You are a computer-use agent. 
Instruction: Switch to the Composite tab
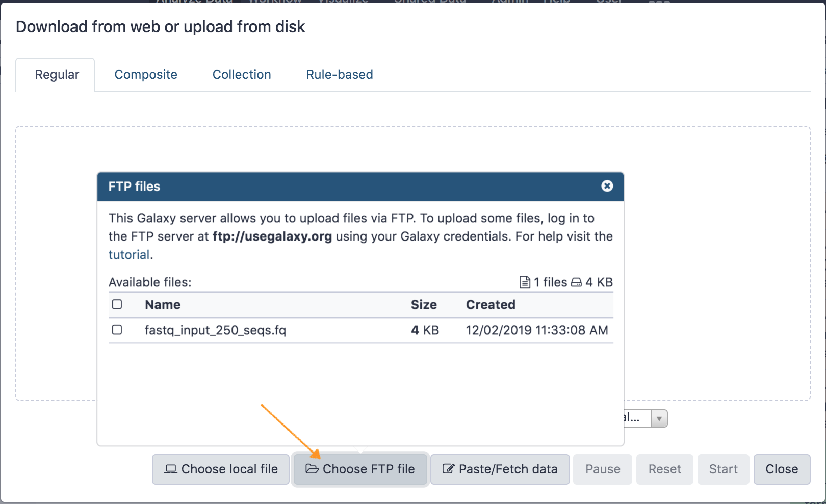pyautogui.click(x=146, y=75)
